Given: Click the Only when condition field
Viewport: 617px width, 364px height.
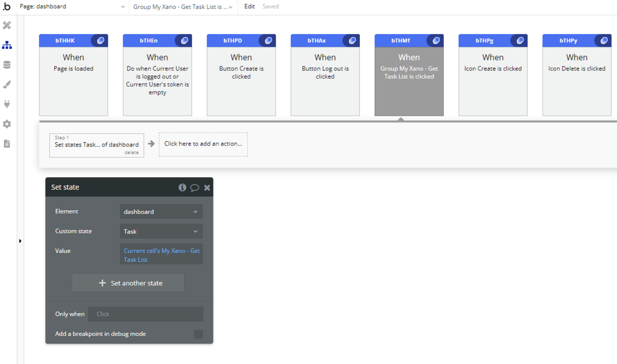Looking at the screenshot, I should (146, 314).
